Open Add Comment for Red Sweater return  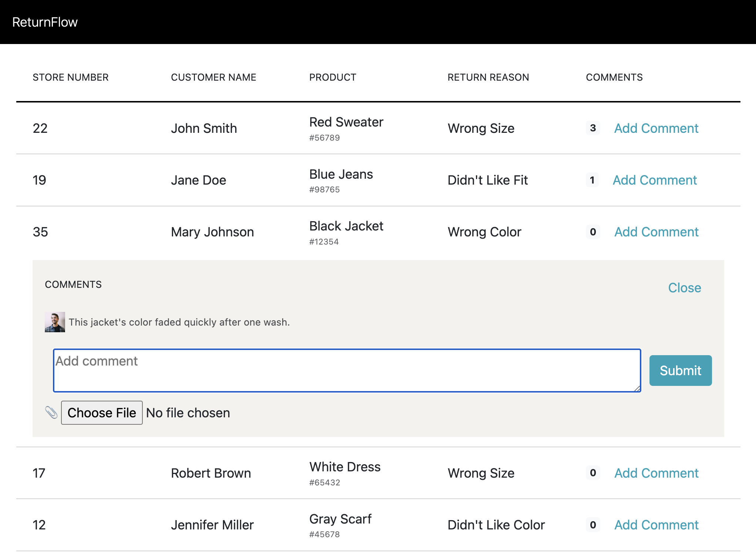tap(656, 128)
